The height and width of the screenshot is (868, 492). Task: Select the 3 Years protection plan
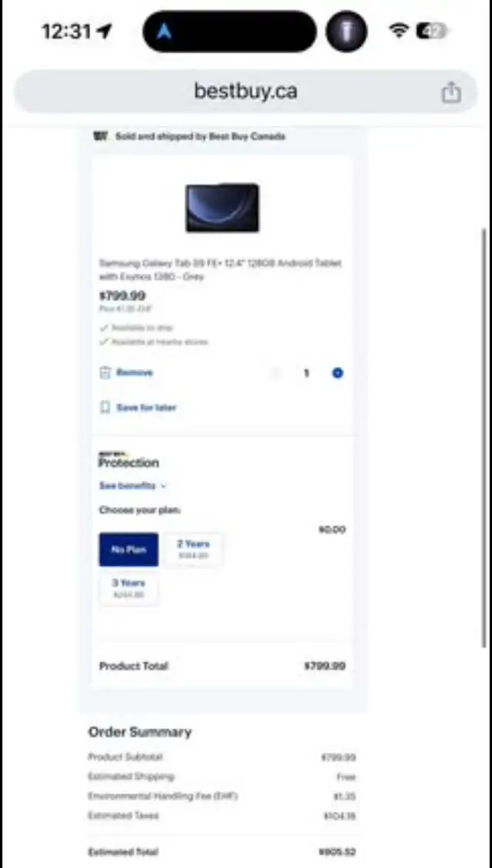128,588
